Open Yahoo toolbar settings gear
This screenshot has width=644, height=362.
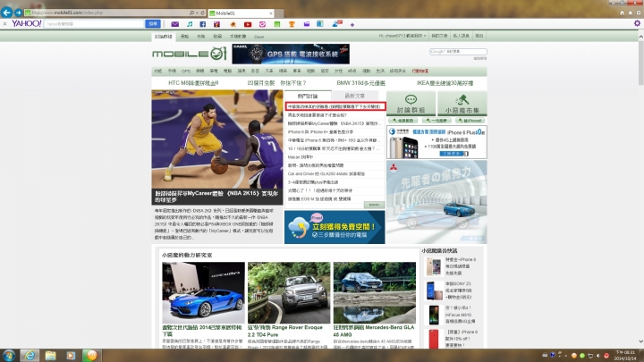637,23
